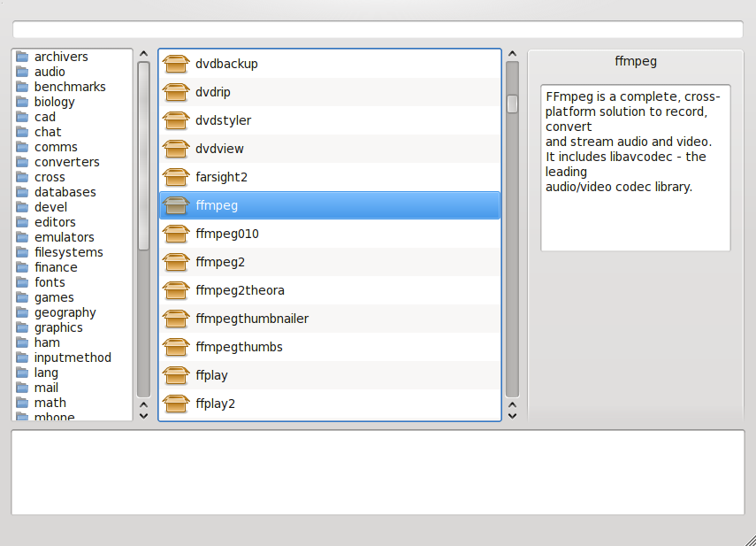
Task: Click the comms folder icon
Action: click(x=22, y=147)
